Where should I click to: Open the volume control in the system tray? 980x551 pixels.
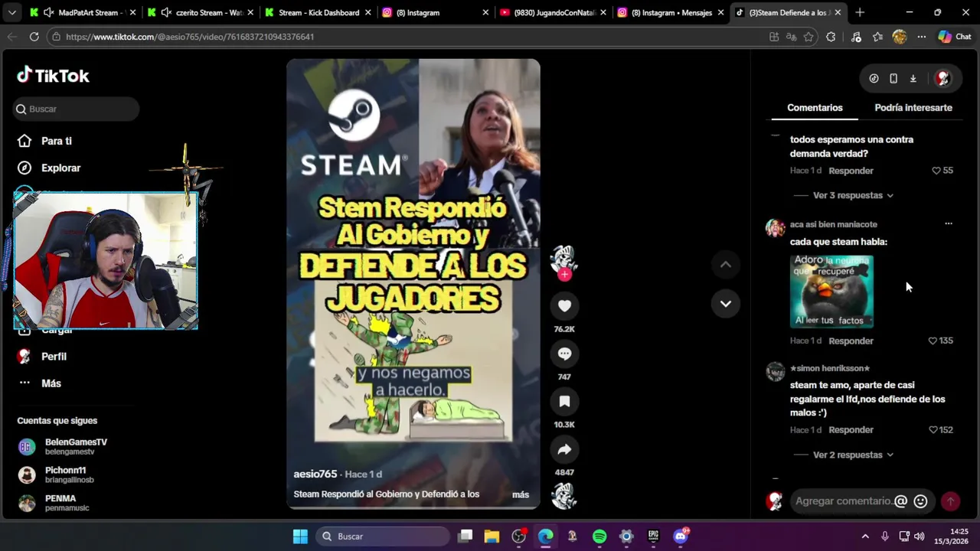(919, 536)
